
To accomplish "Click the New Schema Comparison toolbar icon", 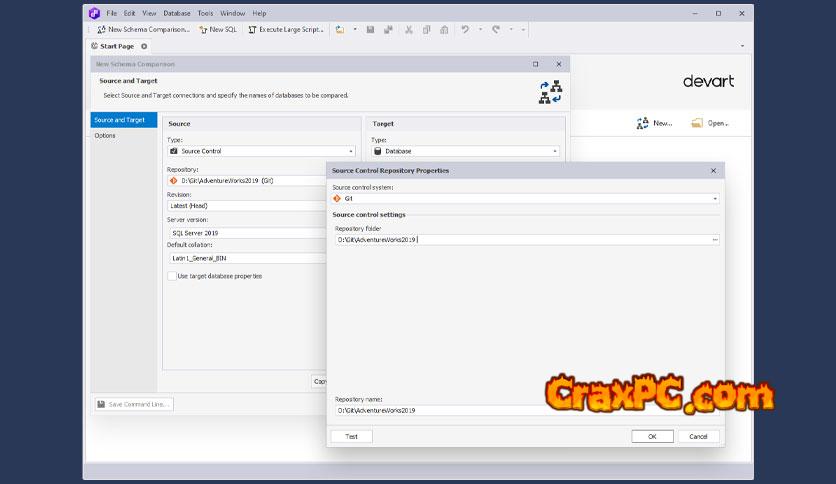I will [101, 30].
